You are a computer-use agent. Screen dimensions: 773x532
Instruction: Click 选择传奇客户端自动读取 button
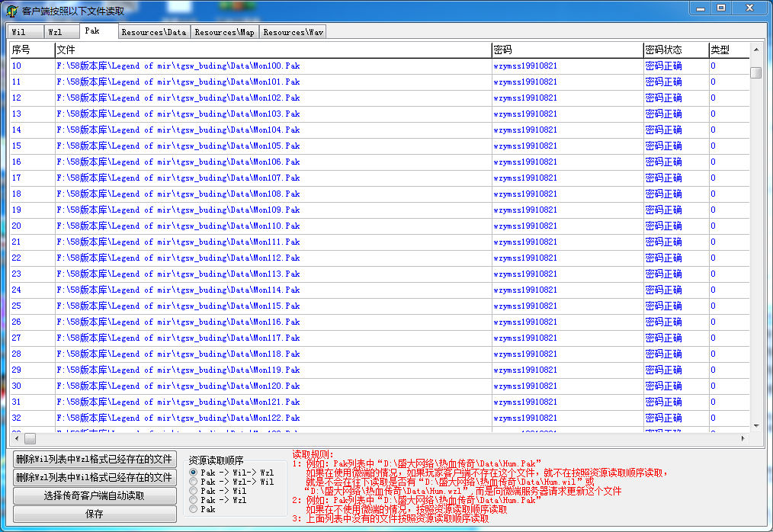coord(95,495)
